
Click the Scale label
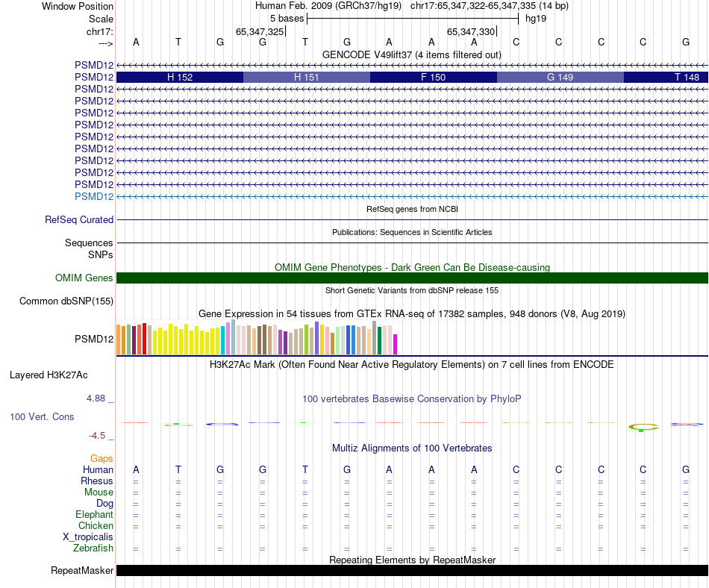point(101,19)
